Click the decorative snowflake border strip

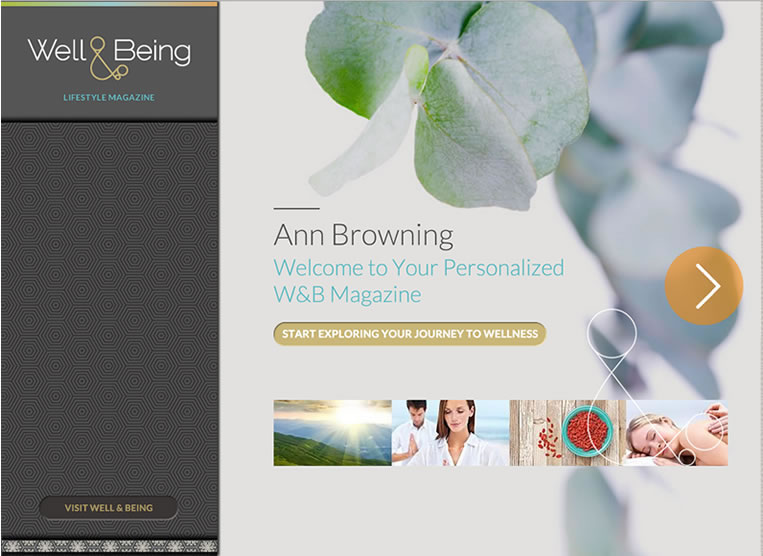click(109, 546)
